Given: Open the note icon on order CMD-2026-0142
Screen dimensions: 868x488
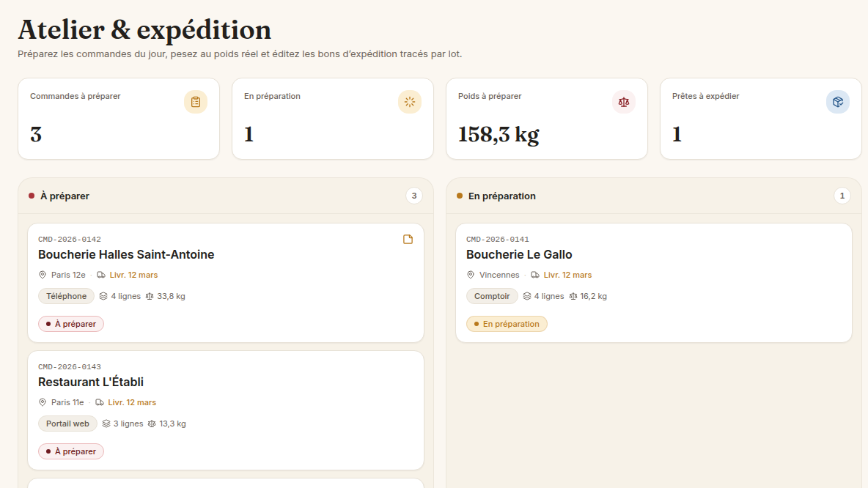Looking at the screenshot, I should 408,239.
